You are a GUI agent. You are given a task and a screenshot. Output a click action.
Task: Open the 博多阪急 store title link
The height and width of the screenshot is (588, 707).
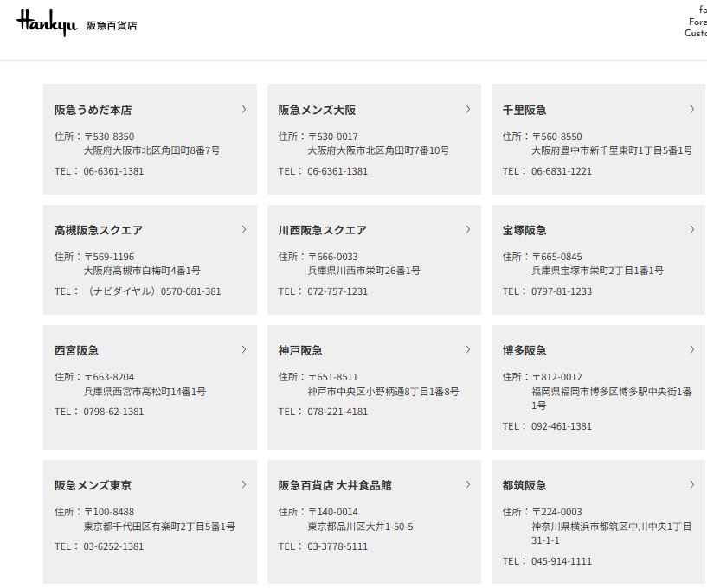pos(524,350)
